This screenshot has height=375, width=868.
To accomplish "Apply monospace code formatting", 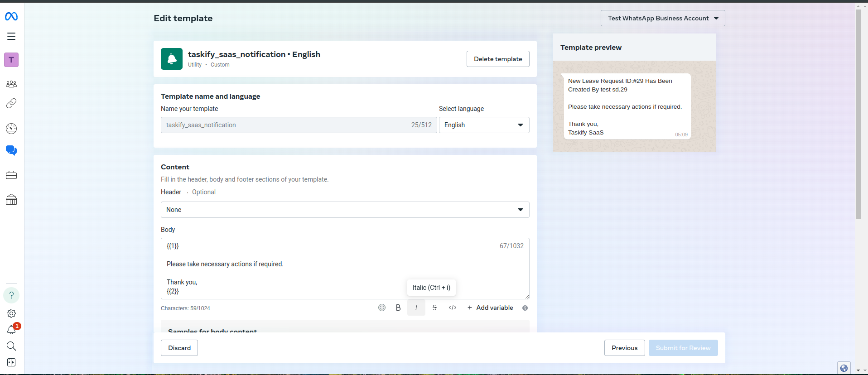I will coord(453,308).
